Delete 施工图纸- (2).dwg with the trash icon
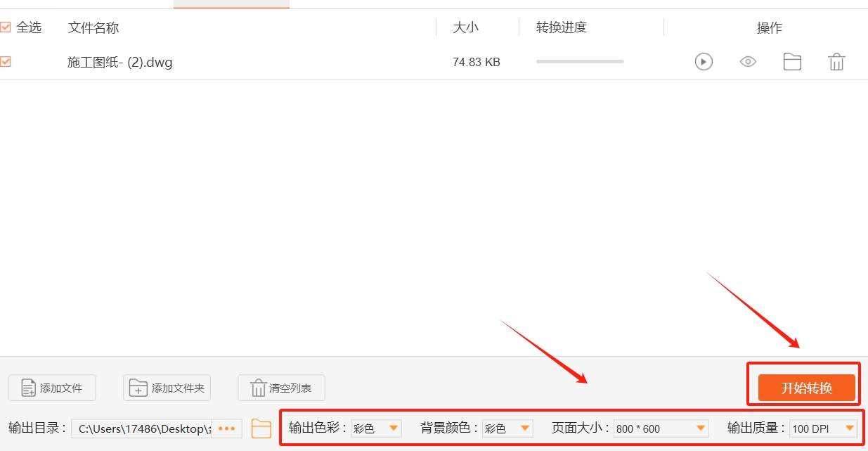868x451 pixels. [x=836, y=61]
